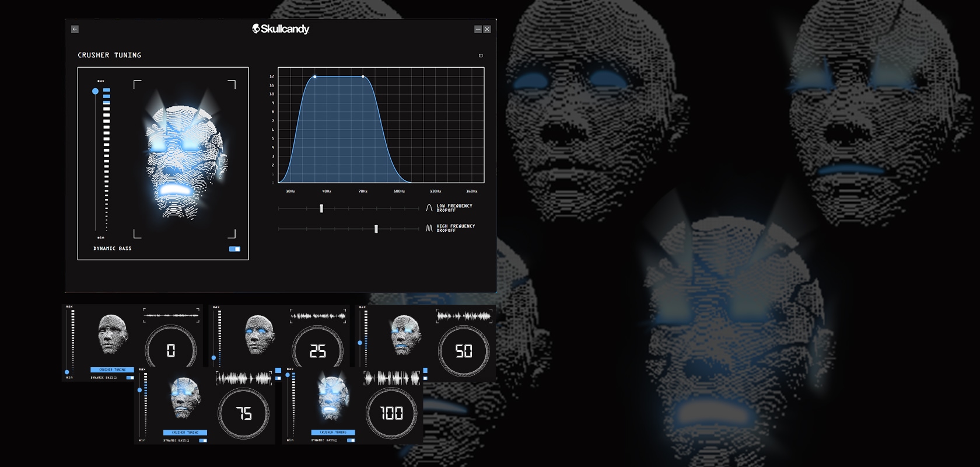Click the crusher level slider knob at max
The width and height of the screenshot is (980, 467).
tap(95, 91)
